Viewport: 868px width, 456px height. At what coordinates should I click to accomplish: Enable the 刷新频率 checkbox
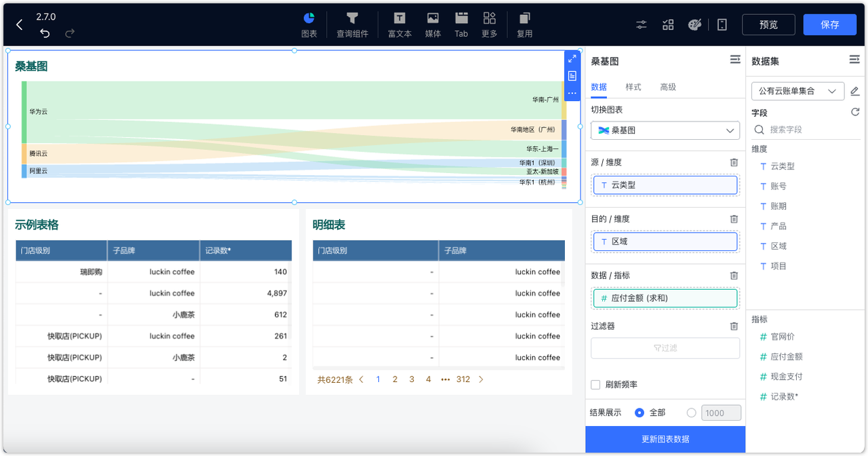coord(595,384)
